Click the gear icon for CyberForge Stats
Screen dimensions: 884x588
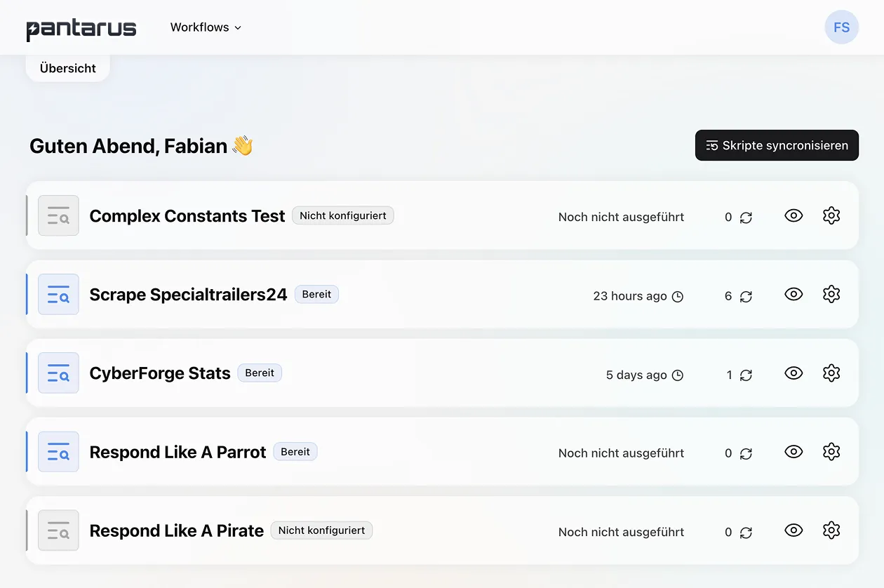tap(831, 373)
